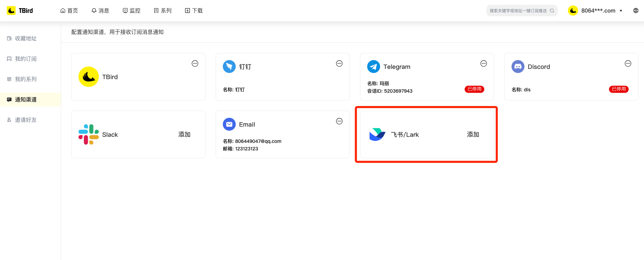Screen dimensions: 644x260
Task: Open the 消息 menu item
Action: click(x=101, y=11)
